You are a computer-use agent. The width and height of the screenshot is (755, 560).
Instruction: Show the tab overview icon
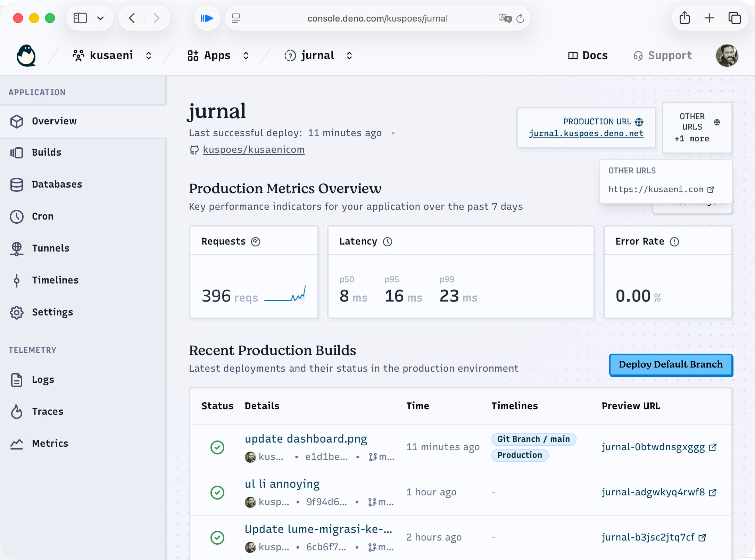(735, 18)
